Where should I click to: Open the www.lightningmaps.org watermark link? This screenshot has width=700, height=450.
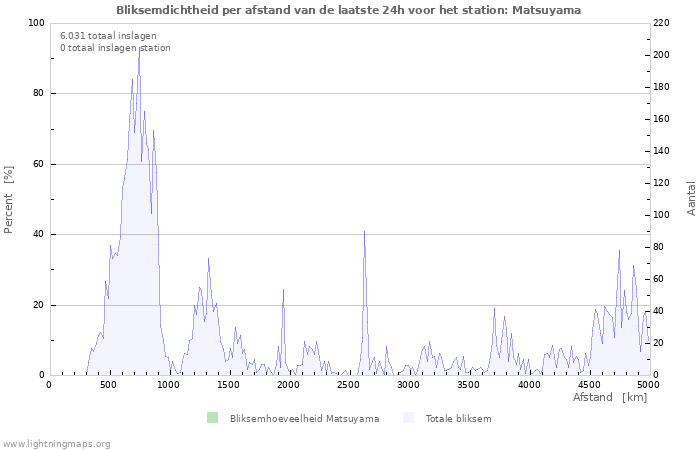[x=56, y=443]
